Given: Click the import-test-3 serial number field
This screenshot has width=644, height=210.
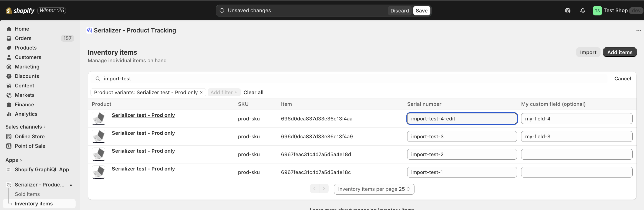Looking at the screenshot, I should [462, 136].
